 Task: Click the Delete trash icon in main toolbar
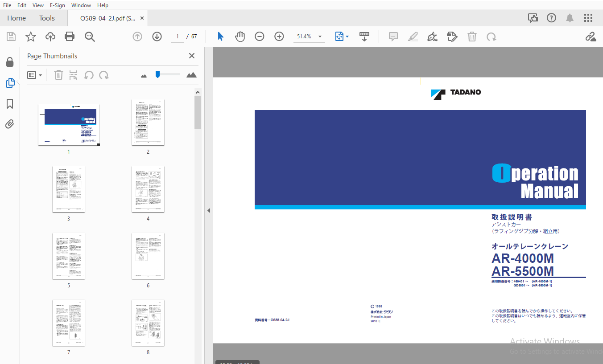click(472, 37)
